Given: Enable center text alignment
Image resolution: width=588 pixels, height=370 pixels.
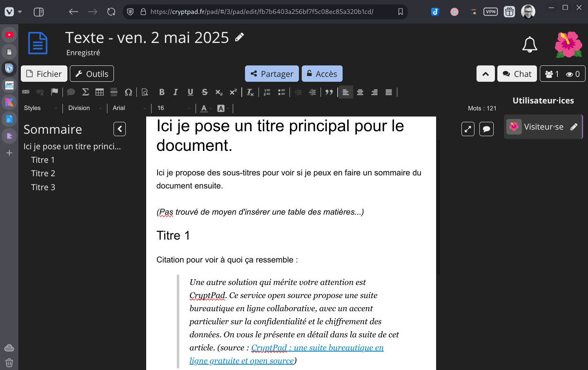Looking at the screenshot, I should click(x=360, y=92).
